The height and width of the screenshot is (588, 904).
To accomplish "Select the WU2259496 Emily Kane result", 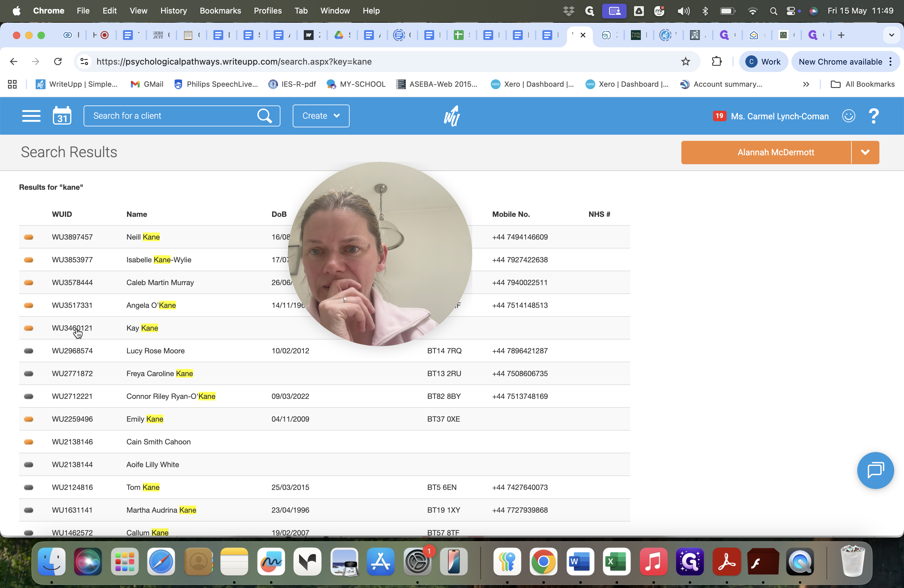I will point(324,419).
